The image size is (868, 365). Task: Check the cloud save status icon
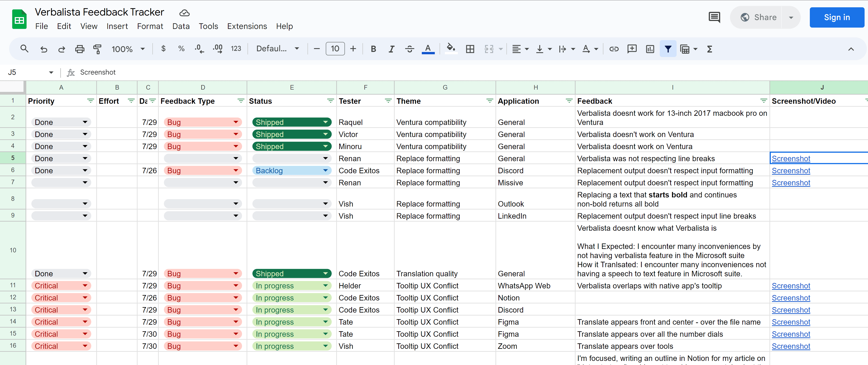[x=184, y=13]
